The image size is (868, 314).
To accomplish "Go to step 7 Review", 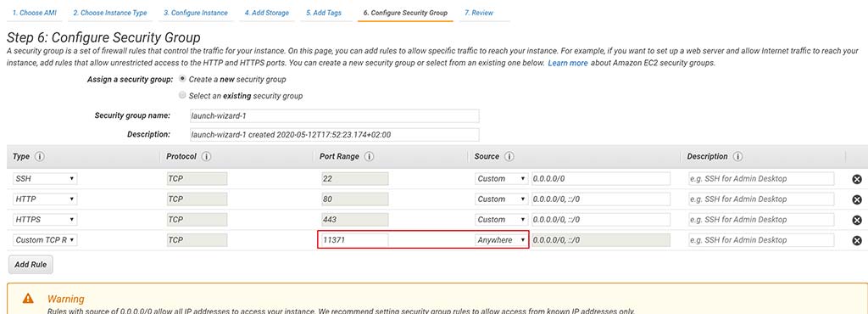I will [480, 13].
